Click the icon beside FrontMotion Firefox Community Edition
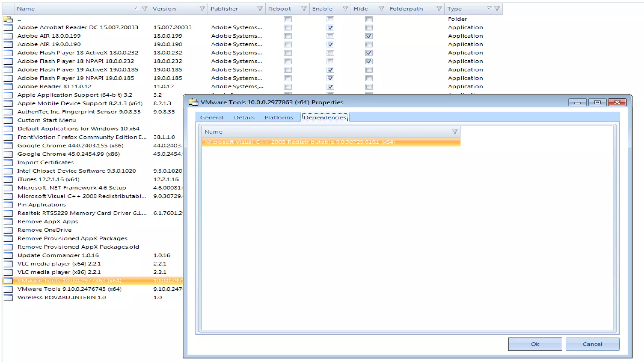This screenshot has width=644, height=362. 8,137
